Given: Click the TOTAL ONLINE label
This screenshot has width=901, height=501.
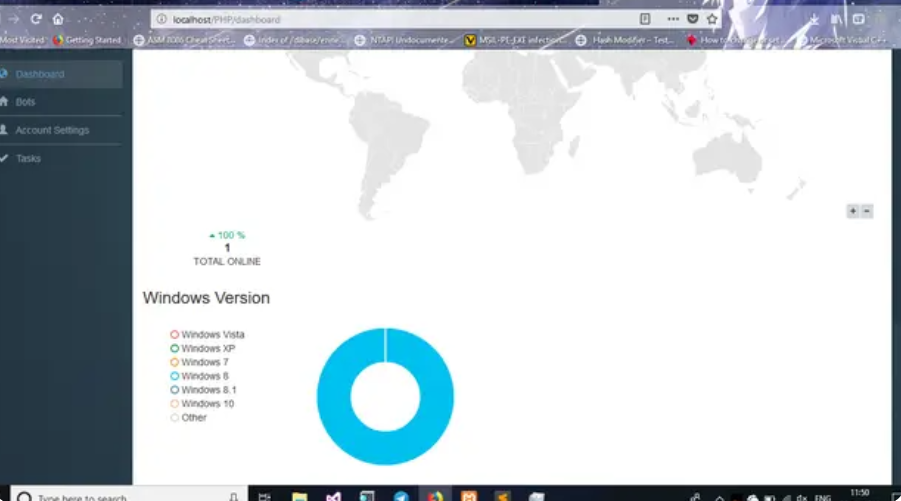Looking at the screenshot, I should [x=227, y=261].
